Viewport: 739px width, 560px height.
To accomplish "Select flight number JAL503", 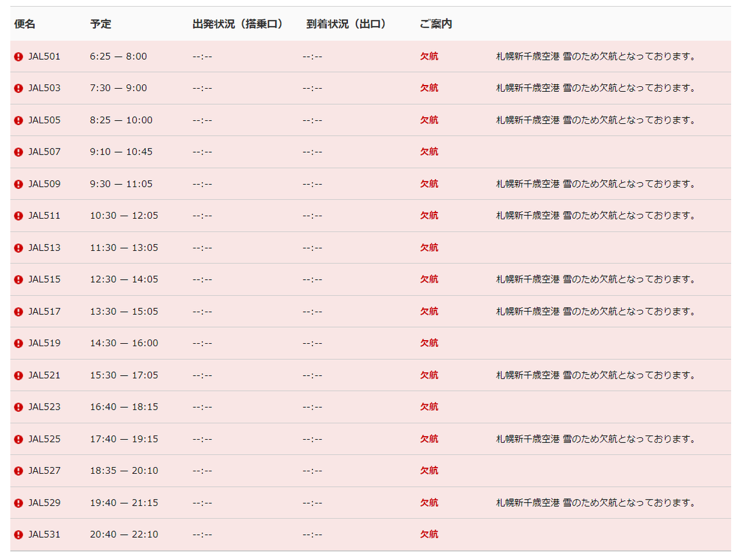I will 44,88.
